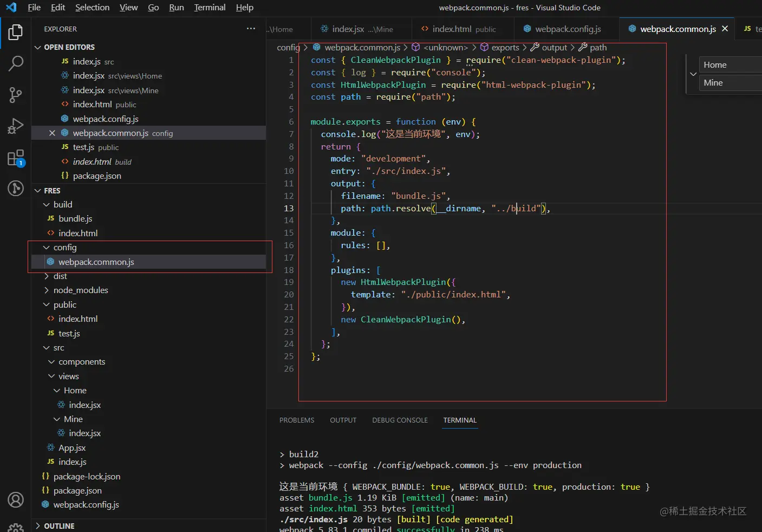
Task: Click the exports breadcrumb segment
Action: click(505, 48)
